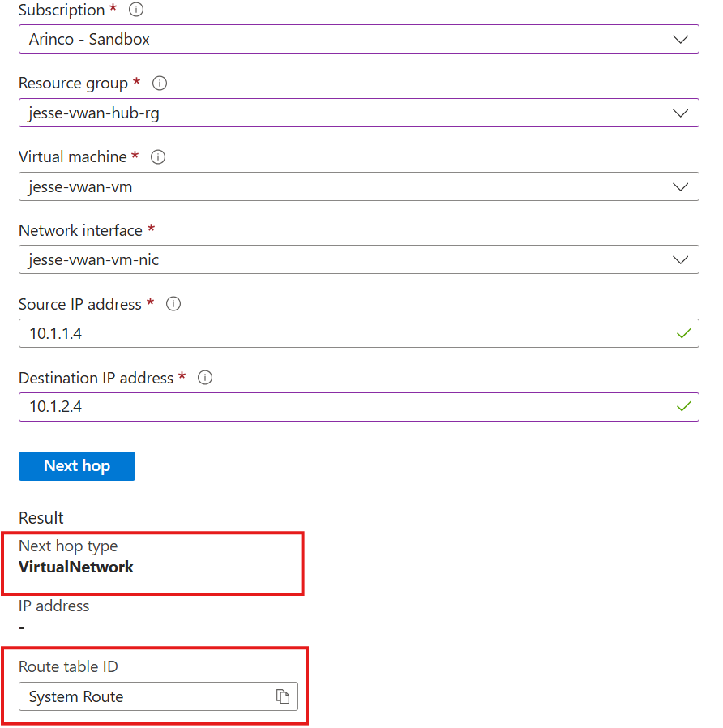Click the Virtual machine info icon
Image resolution: width=723 pixels, height=728 pixels.
[x=159, y=157]
